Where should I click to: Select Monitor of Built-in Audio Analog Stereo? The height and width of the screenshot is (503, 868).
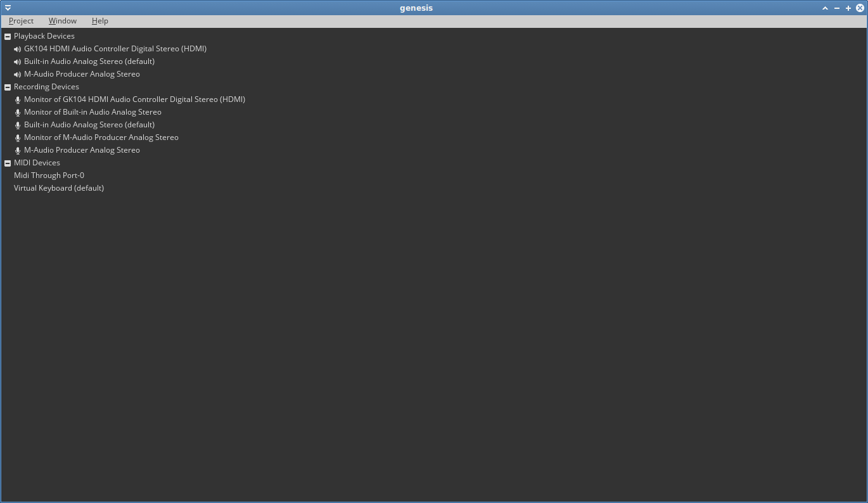pyautogui.click(x=93, y=112)
